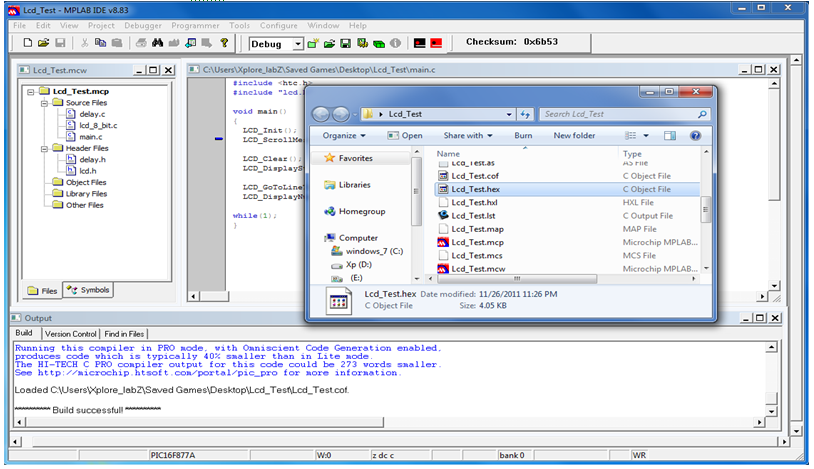This screenshot has height=469, width=814.
Task: Click the change view icon in explorer
Action: [x=630, y=136]
